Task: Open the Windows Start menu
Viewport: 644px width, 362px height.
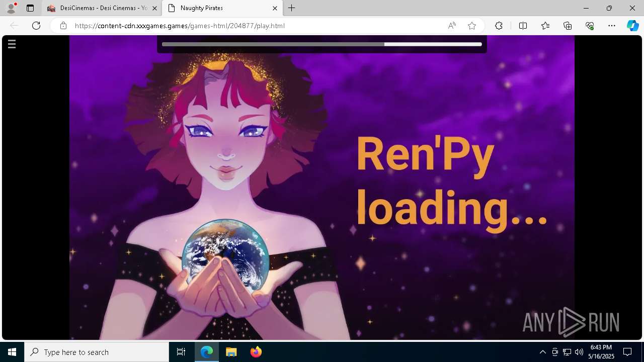Action: pyautogui.click(x=12, y=352)
